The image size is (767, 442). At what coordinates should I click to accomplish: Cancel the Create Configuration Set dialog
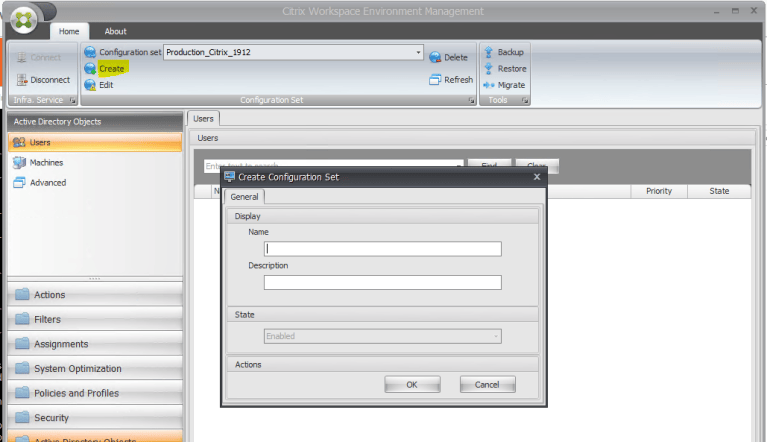(x=487, y=385)
